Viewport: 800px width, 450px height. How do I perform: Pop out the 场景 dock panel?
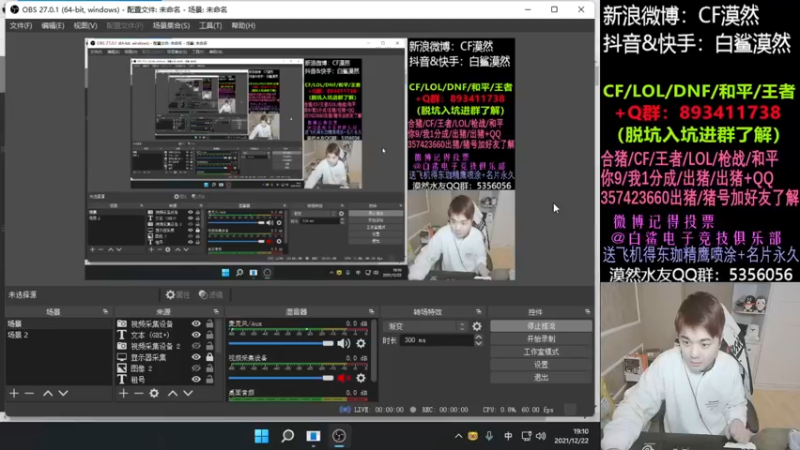pyautogui.click(x=105, y=311)
